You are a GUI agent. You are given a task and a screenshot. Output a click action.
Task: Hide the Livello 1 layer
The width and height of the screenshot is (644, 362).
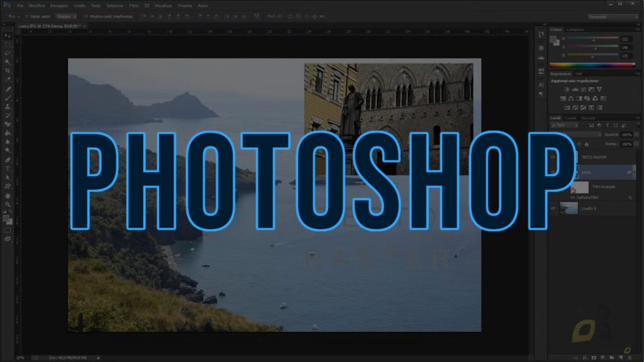pos(553,209)
